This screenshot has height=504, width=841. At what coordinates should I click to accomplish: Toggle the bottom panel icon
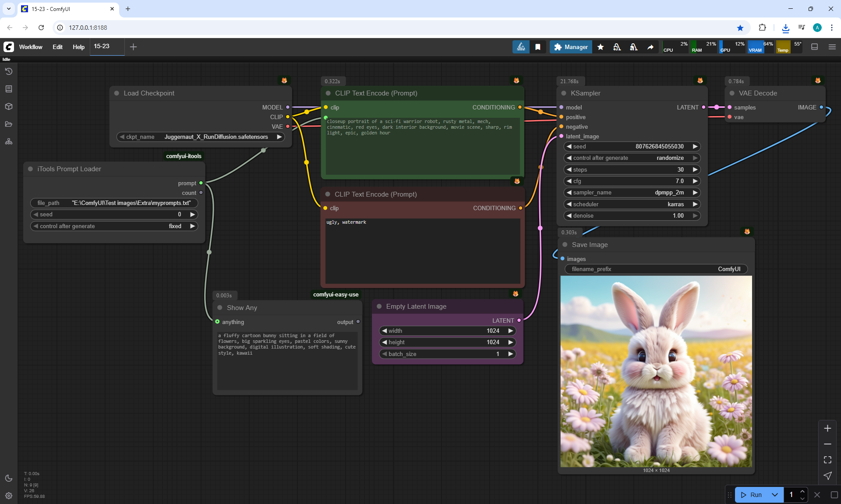tap(815, 47)
